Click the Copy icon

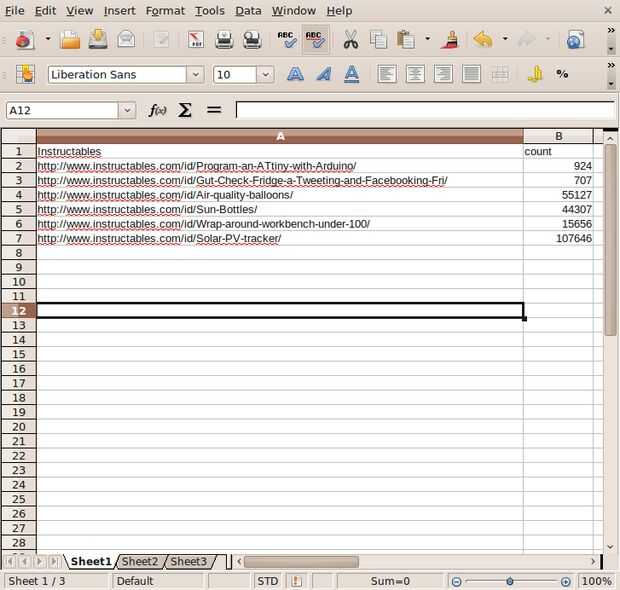[x=378, y=40]
